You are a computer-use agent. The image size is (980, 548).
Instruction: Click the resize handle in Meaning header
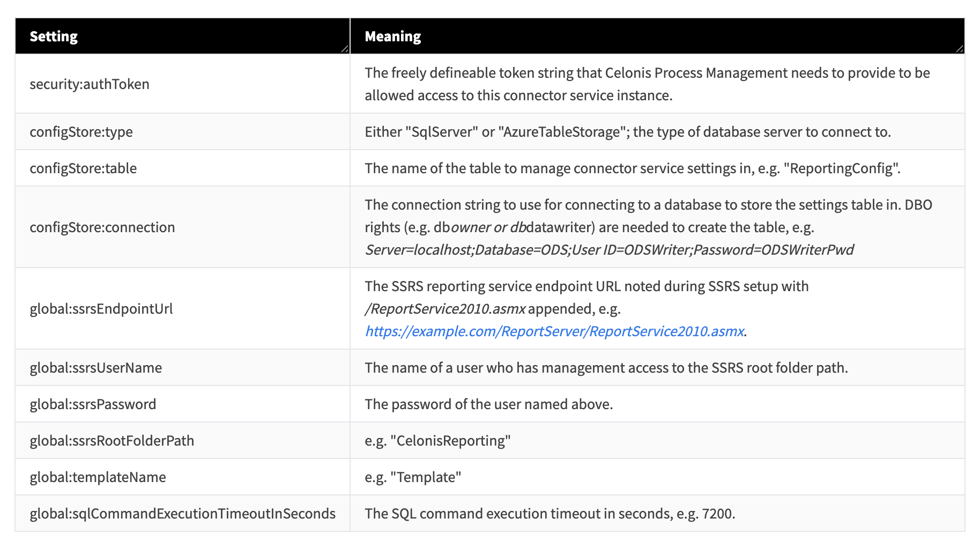(959, 49)
